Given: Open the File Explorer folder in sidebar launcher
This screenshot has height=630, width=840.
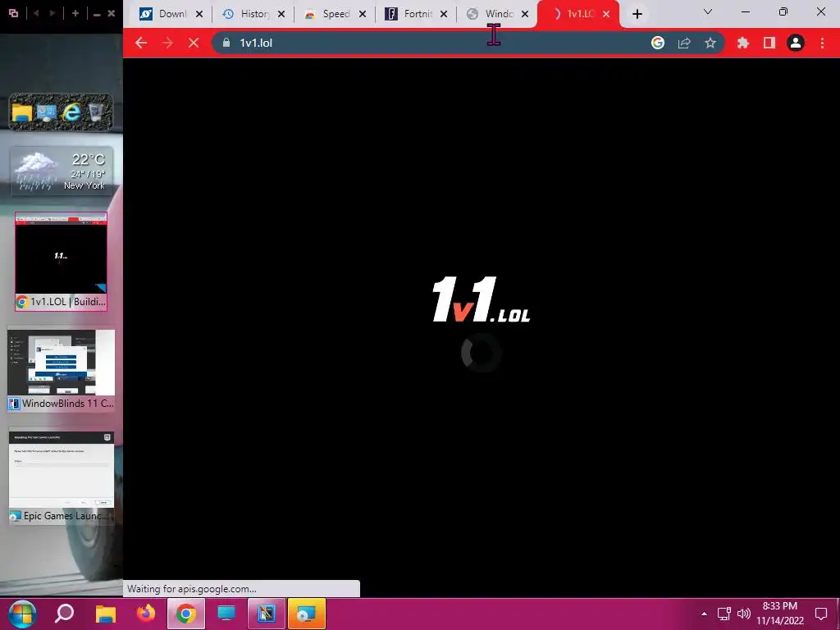Looking at the screenshot, I should pos(22,112).
